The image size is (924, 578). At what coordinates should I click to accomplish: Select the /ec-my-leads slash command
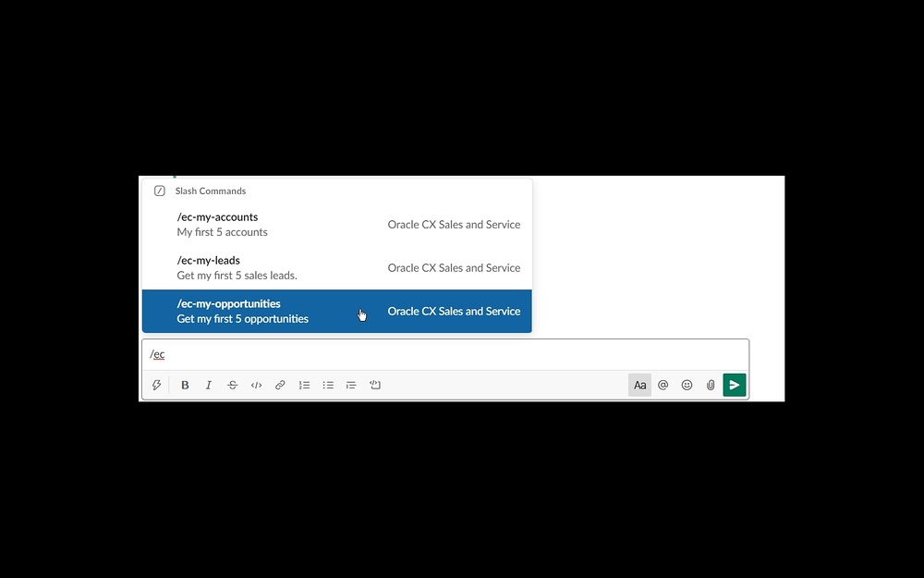tap(337, 268)
